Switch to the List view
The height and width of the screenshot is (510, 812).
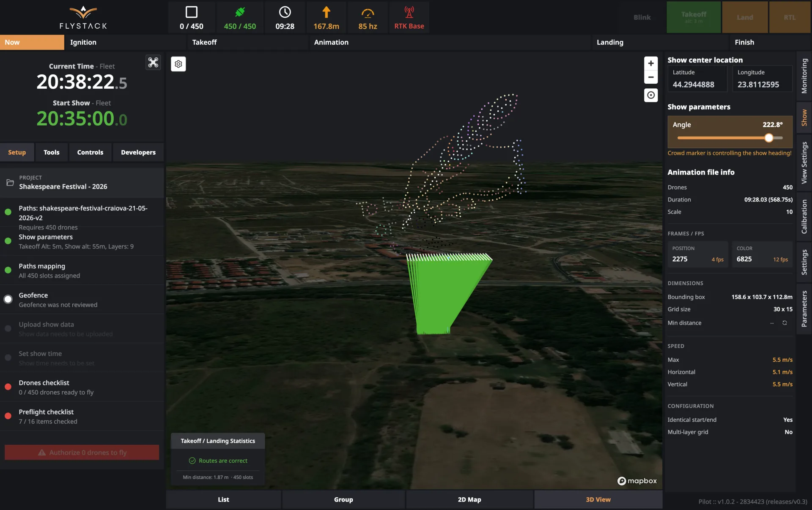(x=223, y=499)
